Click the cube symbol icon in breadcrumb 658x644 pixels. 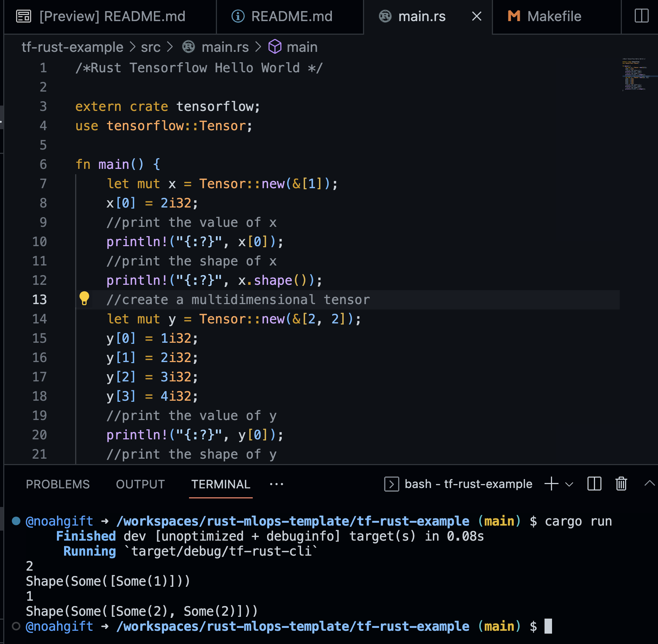pos(275,47)
